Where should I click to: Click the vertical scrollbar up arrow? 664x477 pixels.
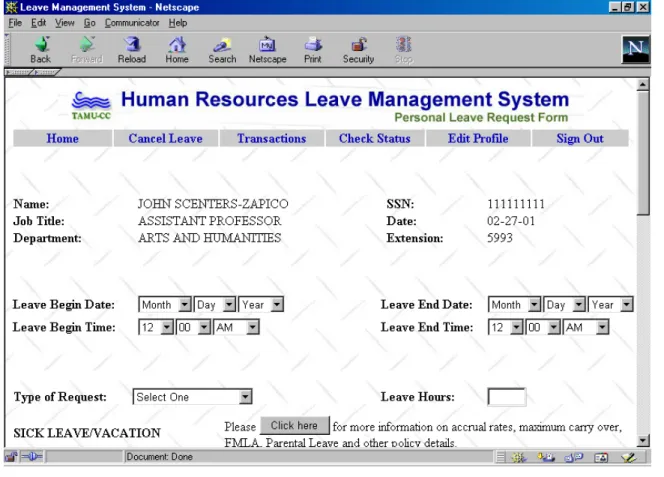[x=643, y=85]
